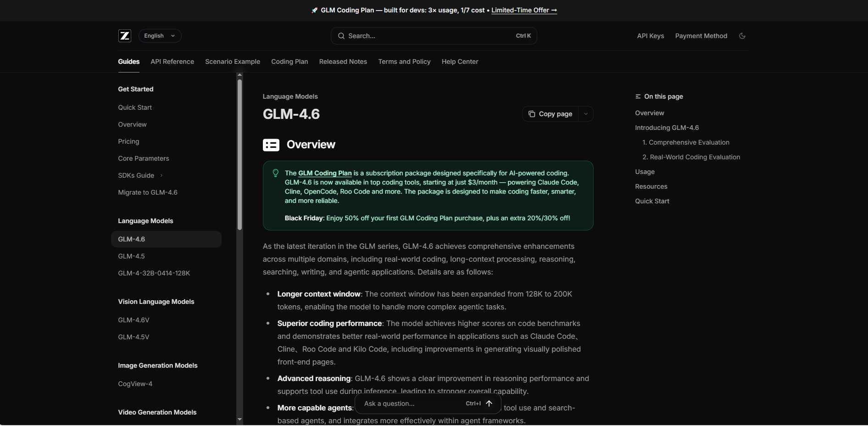868x426 pixels.
Task: Click the copy icon in Copy page
Action: 532,114
